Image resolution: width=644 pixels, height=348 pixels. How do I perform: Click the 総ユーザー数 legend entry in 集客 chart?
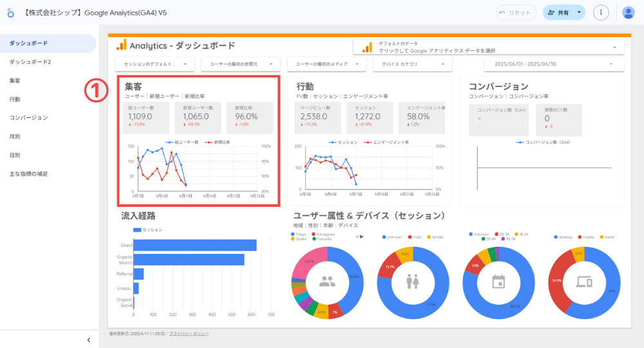point(182,142)
